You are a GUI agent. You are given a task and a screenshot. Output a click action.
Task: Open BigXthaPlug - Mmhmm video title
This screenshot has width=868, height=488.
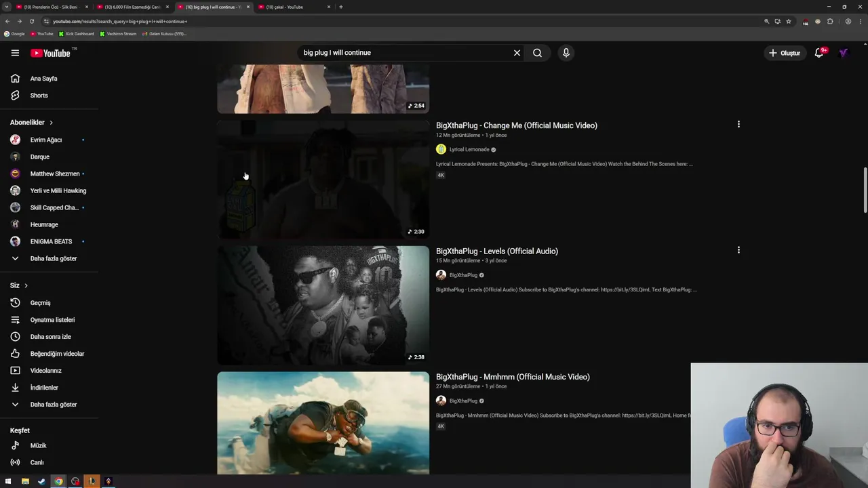coord(513,377)
